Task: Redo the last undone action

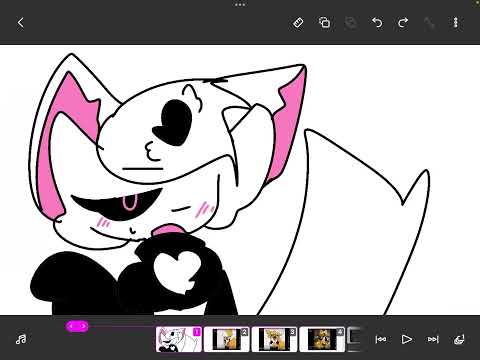Action: [x=403, y=23]
